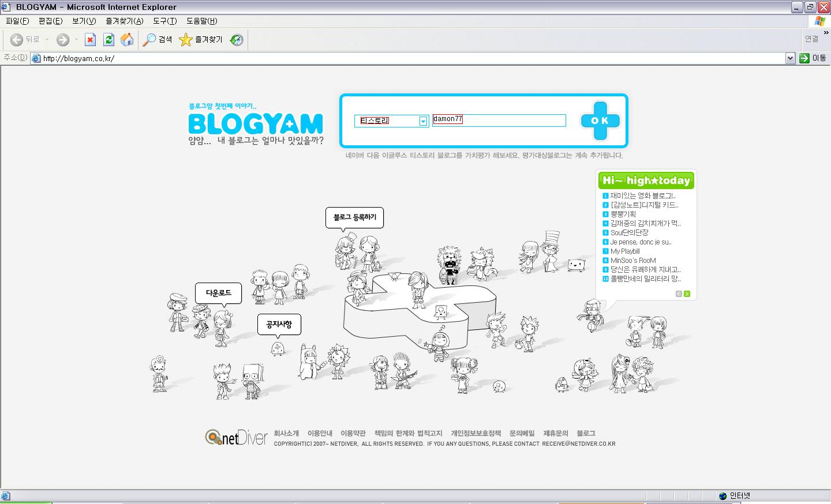Open ranked blog Je pense, donc je su
The image size is (831, 504).
click(x=641, y=242)
